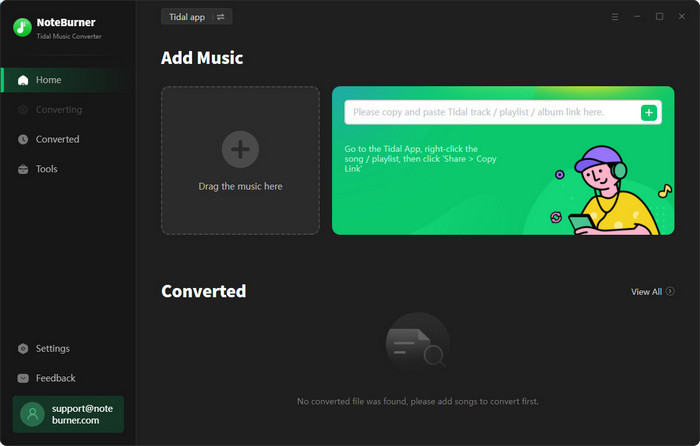The width and height of the screenshot is (700, 446).
Task: Minimize the NoteBurner window
Action: coord(637,17)
